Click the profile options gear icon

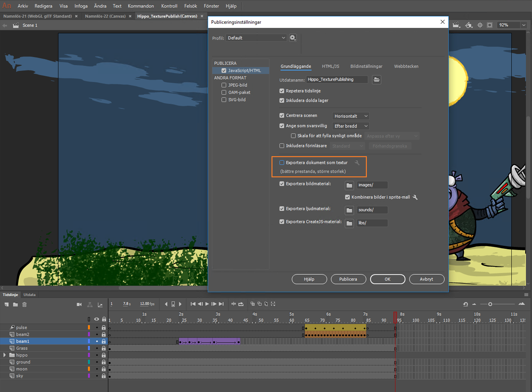pyautogui.click(x=293, y=38)
